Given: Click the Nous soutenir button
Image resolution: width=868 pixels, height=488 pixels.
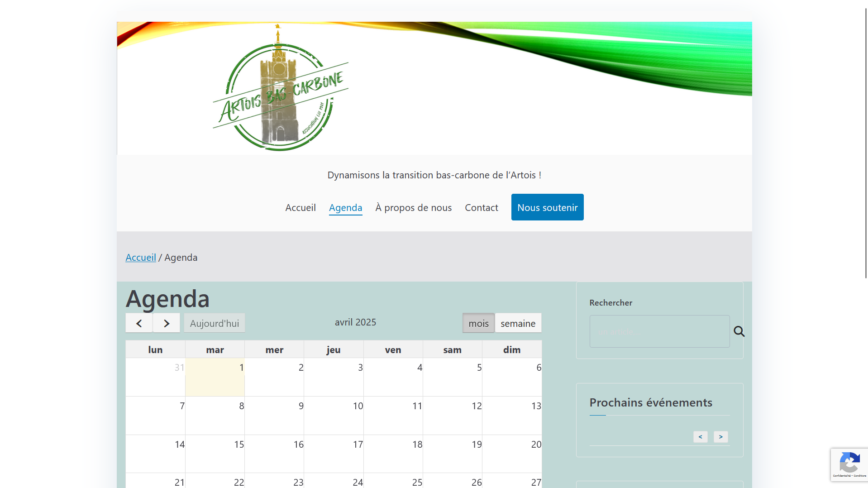Looking at the screenshot, I should coord(547,207).
